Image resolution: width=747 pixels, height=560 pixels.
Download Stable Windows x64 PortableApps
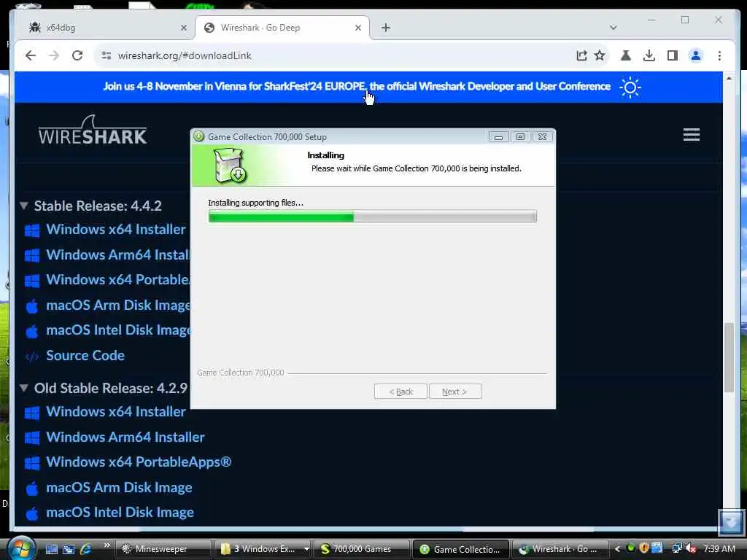pos(117,279)
